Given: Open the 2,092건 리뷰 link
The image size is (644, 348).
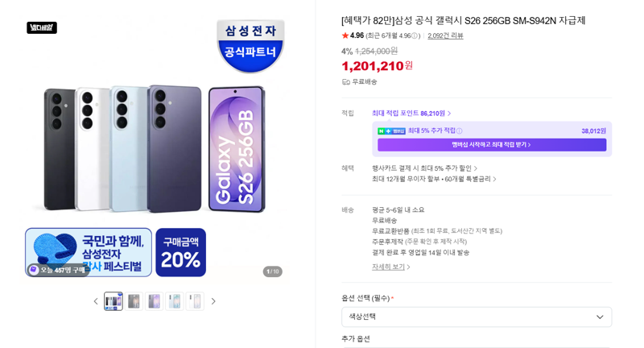Looking at the screenshot, I should [x=445, y=35].
